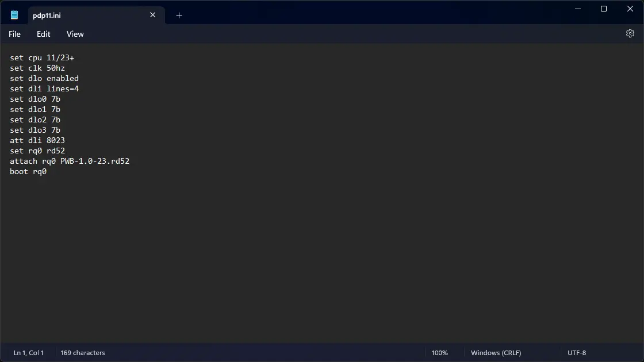This screenshot has width=644, height=362.
Task: Click the 'attach rq0 PWB-1.0-23.rd52' line
Action: pyautogui.click(x=70, y=161)
